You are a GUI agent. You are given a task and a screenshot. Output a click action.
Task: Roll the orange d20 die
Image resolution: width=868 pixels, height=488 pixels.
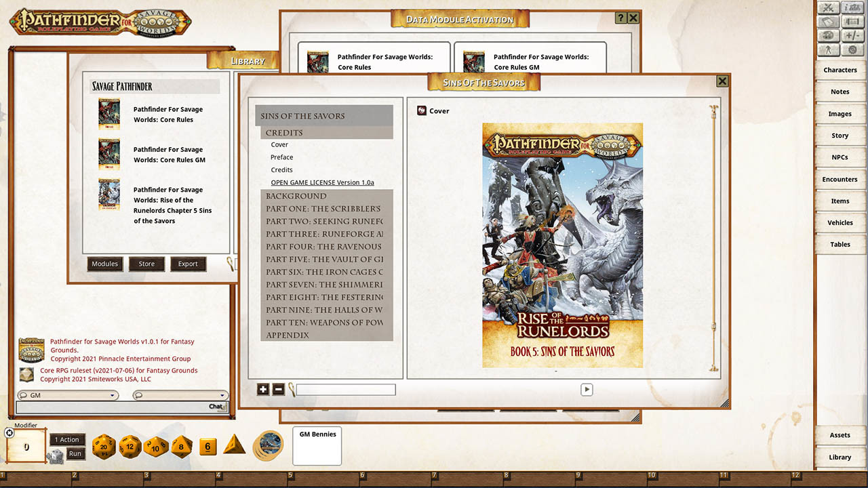coord(103,447)
